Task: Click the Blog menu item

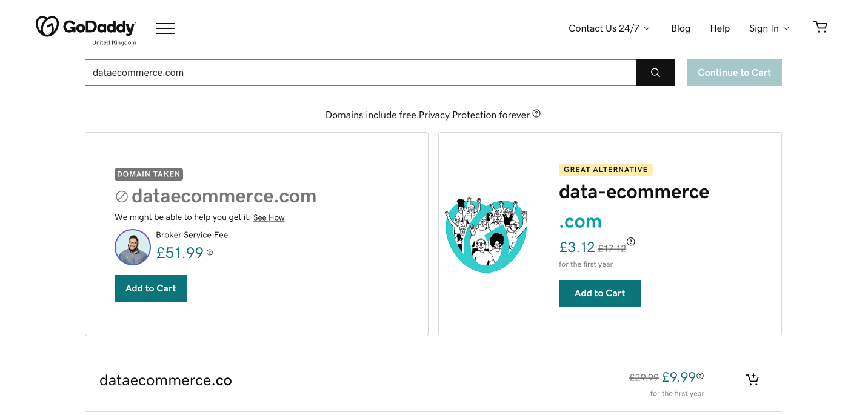Action: [681, 28]
